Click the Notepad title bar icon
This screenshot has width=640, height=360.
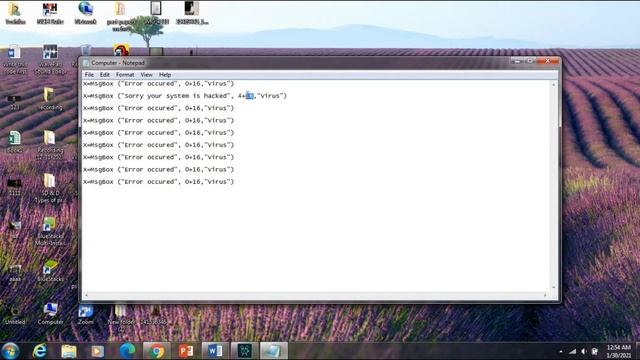tap(86, 63)
